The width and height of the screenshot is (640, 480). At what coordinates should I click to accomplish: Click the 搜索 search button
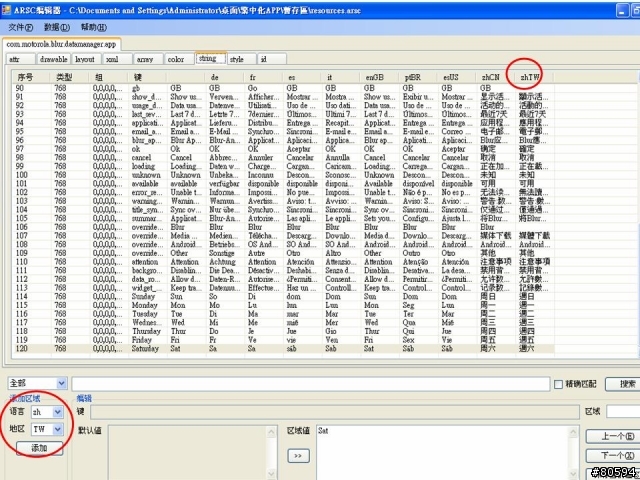(x=625, y=384)
